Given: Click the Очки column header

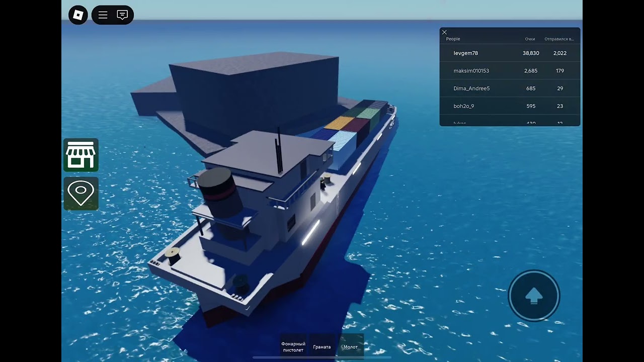Looking at the screenshot, I should (530, 39).
